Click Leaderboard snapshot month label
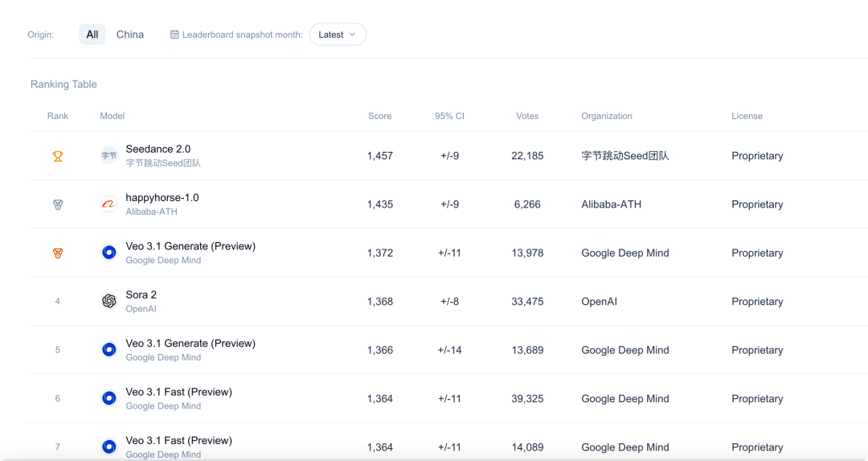868x461 pixels. pos(243,35)
